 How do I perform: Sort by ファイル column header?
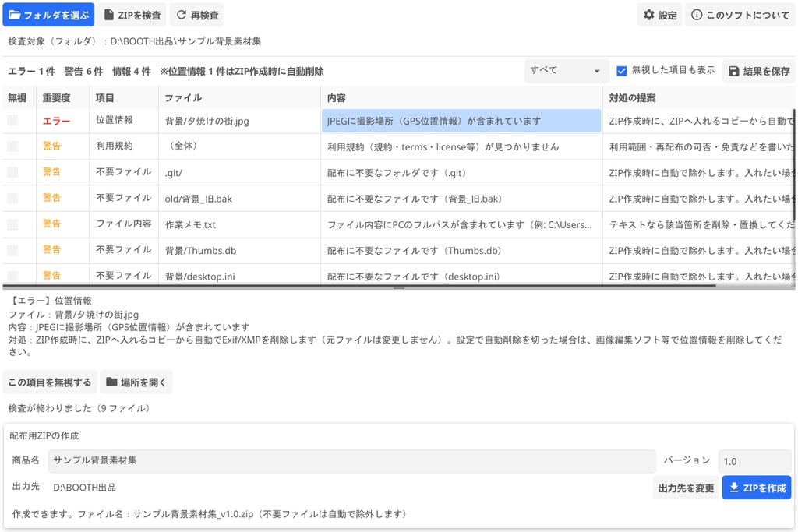pos(239,97)
